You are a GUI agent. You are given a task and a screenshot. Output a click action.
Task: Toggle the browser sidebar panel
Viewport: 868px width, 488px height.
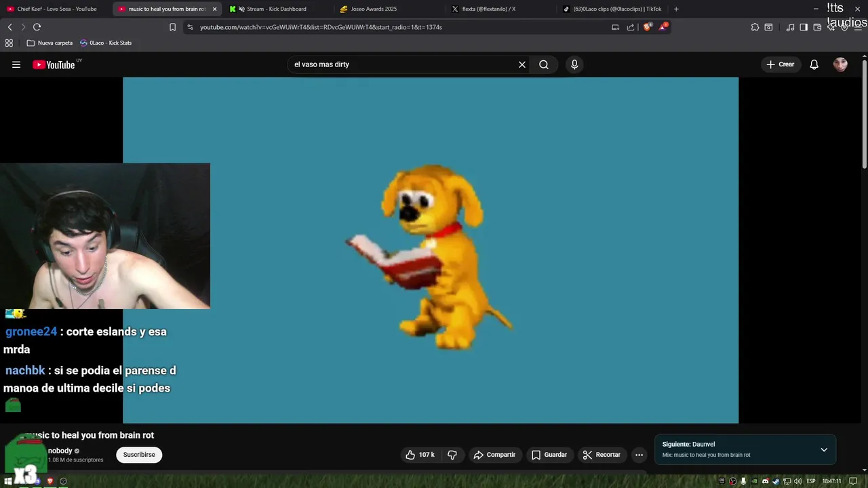tap(804, 27)
